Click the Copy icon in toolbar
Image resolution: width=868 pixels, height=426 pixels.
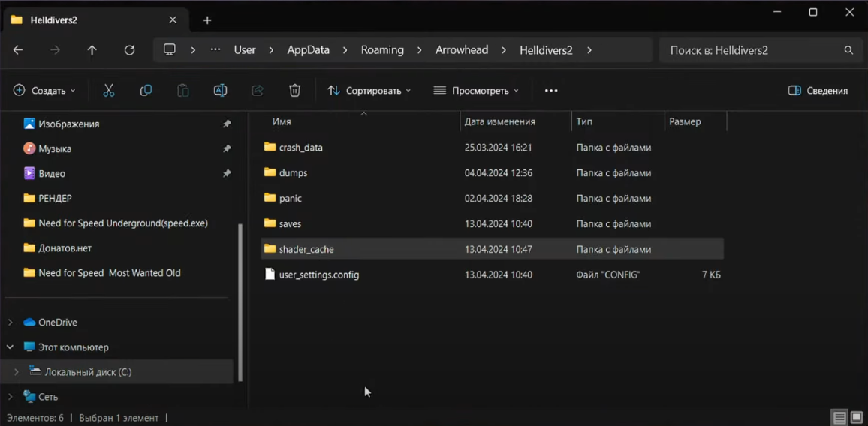tap(146, 90)
